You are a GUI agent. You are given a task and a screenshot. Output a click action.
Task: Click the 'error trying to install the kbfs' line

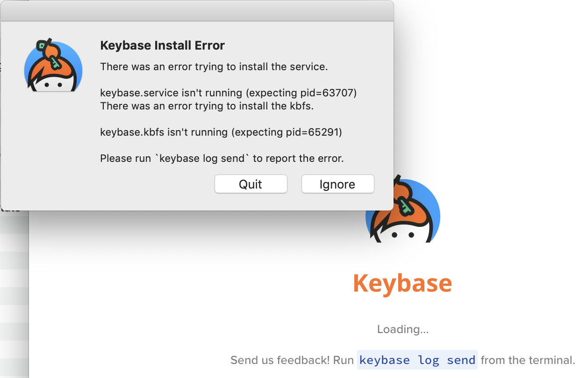pyautogui.click(x=207, y=106)
